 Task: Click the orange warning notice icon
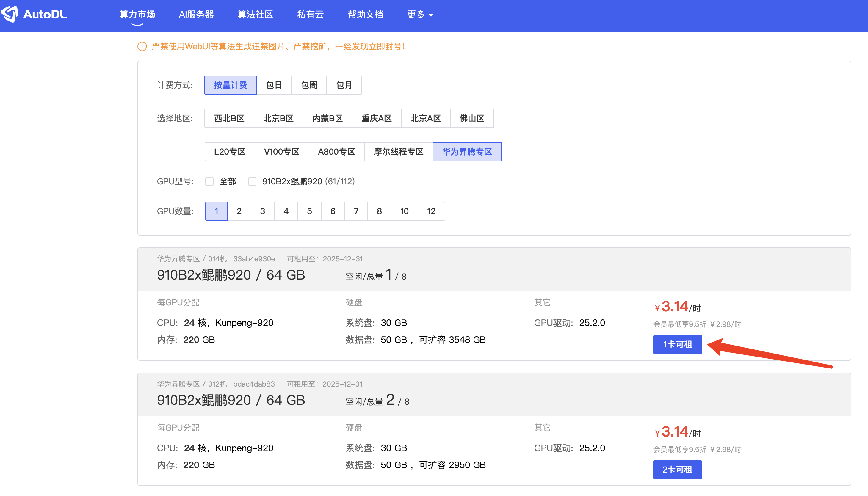[x=142, y=47]
